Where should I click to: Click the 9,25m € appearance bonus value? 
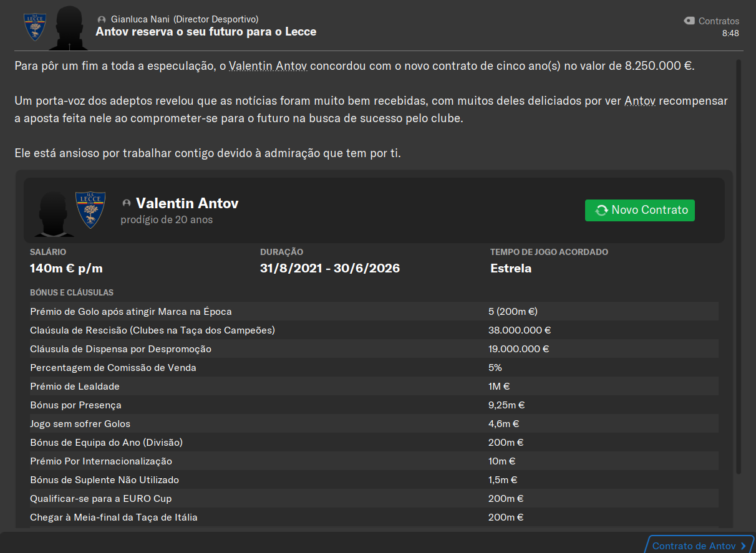point(506,405)
